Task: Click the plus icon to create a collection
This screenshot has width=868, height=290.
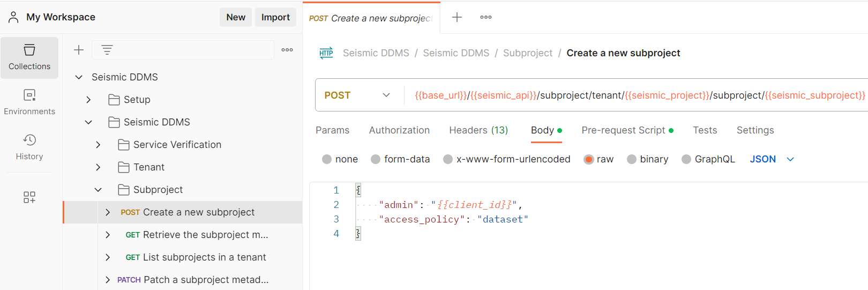Action: pos(79,50)
